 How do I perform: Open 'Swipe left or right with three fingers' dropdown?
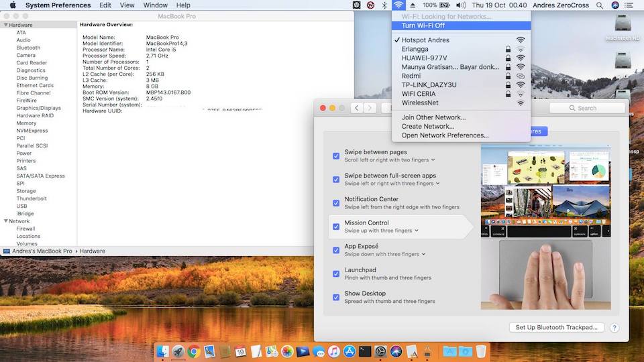(392, 184)
